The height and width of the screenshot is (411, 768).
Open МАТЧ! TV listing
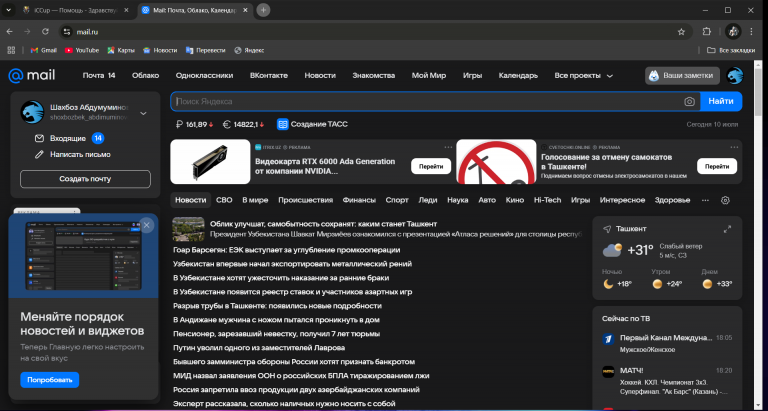coord(667,381)
